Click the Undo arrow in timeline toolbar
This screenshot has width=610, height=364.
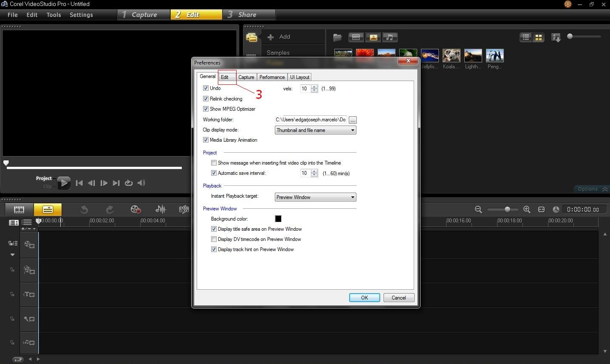click(84, 209)
